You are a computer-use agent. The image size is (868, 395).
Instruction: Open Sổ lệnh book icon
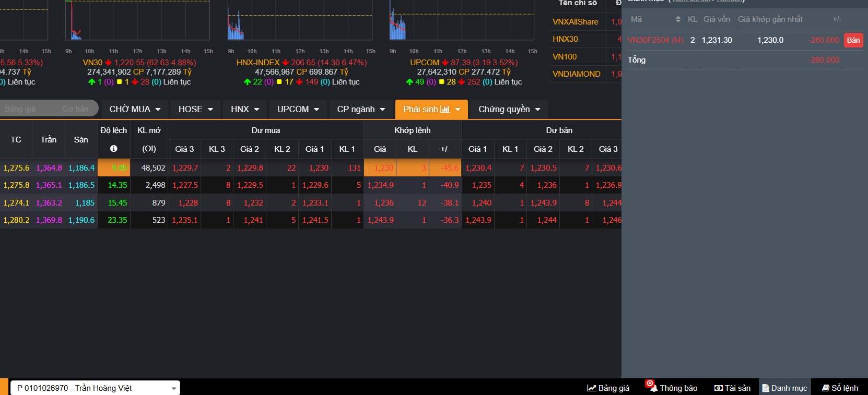pos(826,388)
